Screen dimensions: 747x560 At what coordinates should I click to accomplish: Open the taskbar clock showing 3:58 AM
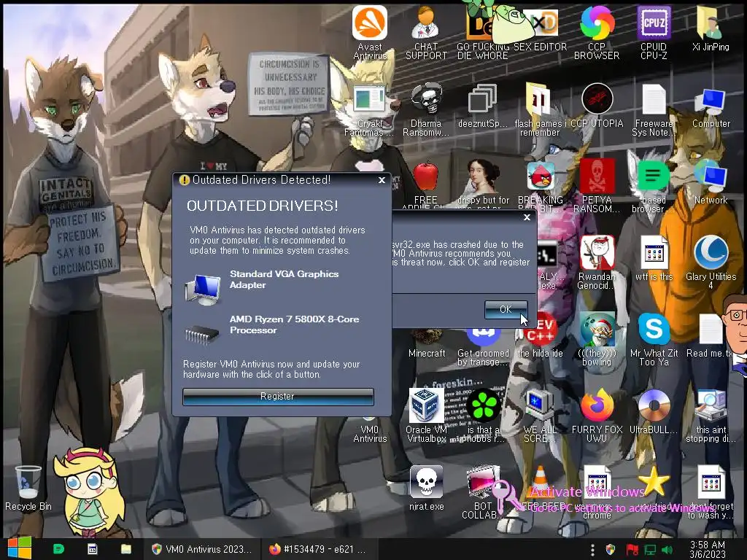[x=708, y=550]
